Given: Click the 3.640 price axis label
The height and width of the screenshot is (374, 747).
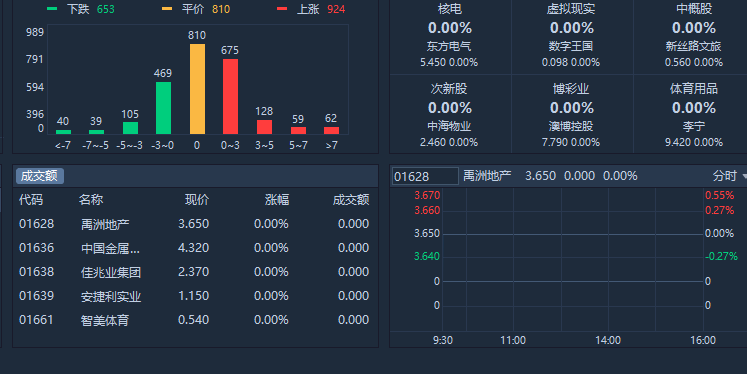Looking at the screenshot, I should pos(427,256).
